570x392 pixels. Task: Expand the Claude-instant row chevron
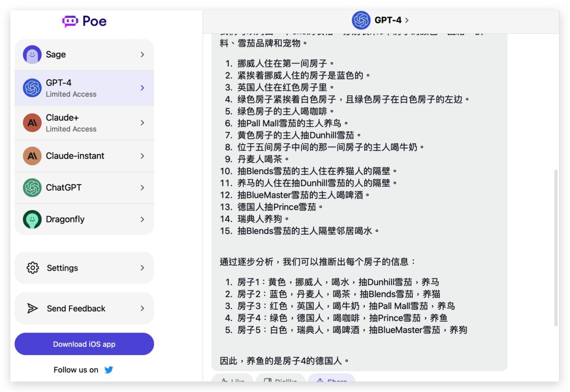click(x=142, y=156)
